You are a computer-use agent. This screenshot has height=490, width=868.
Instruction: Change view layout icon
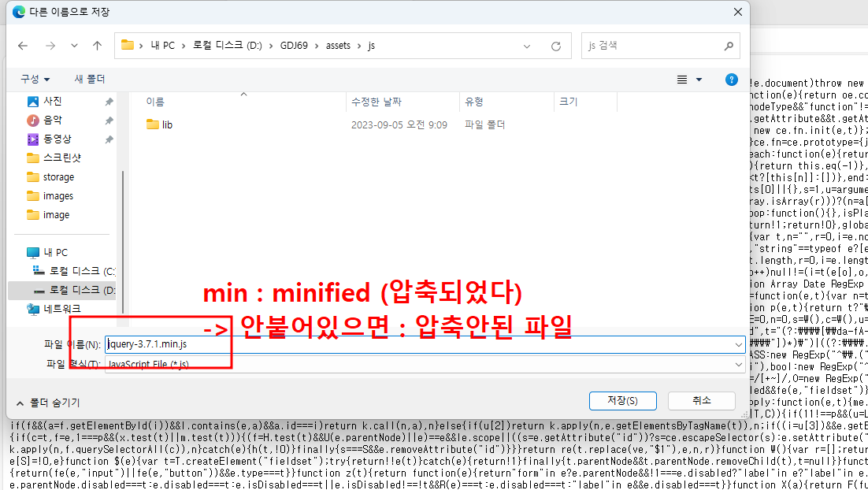click(x=682, y=80)
